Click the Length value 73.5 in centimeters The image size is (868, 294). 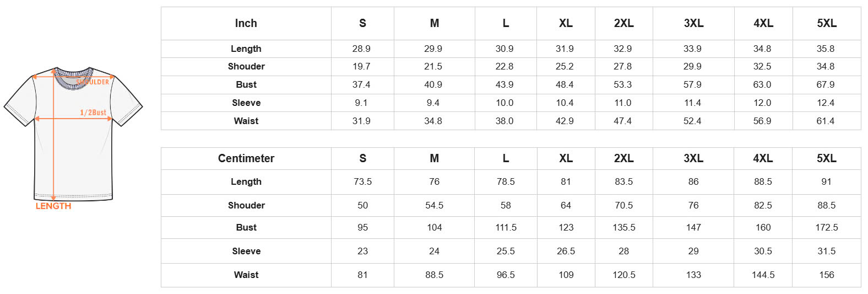[362, 181]
